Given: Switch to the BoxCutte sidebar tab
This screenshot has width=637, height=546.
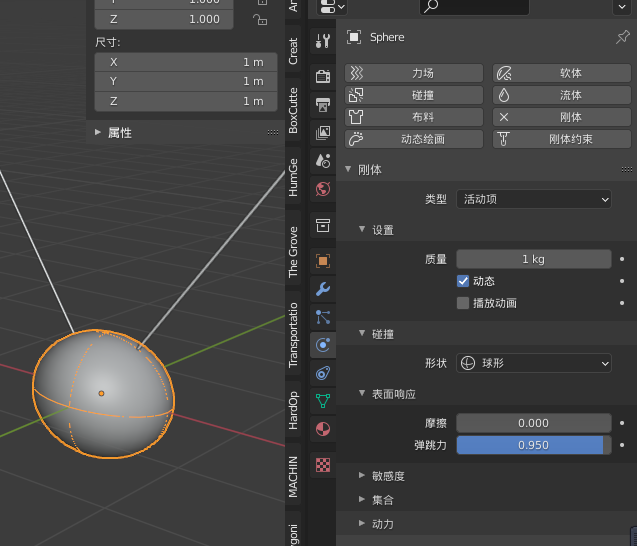Looking at the screenshot, I should (293, 110).
